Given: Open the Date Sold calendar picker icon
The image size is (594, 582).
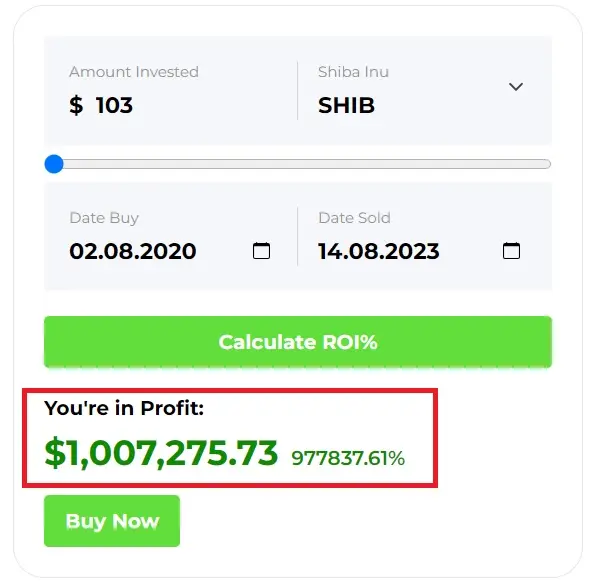Looking at the screenshot, I should (511, 250).
